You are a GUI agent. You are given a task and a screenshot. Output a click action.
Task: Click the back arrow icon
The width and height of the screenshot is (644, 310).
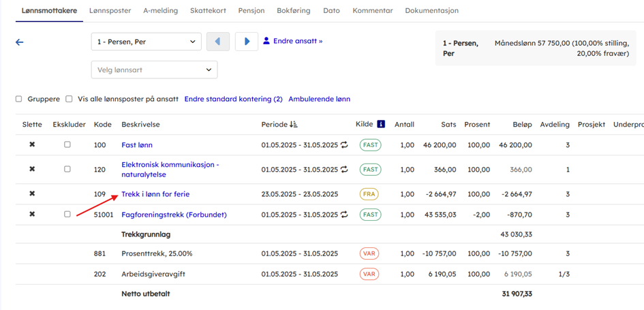pyautogui.click(x=20, y=42)
